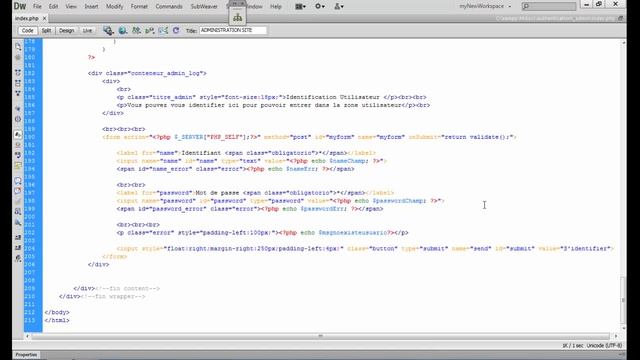This screenshot has width=640, height=360.
Task: Click the horizontal scrollbar track
Action: (x=320, y=336)
